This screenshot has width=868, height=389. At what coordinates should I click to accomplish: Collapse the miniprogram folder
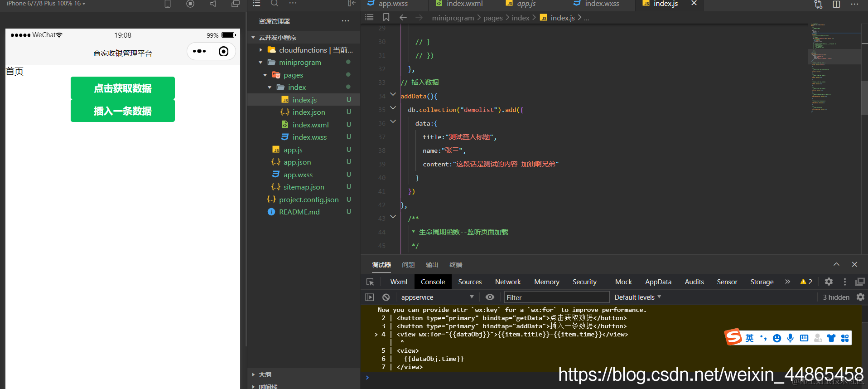click(260, 63)
